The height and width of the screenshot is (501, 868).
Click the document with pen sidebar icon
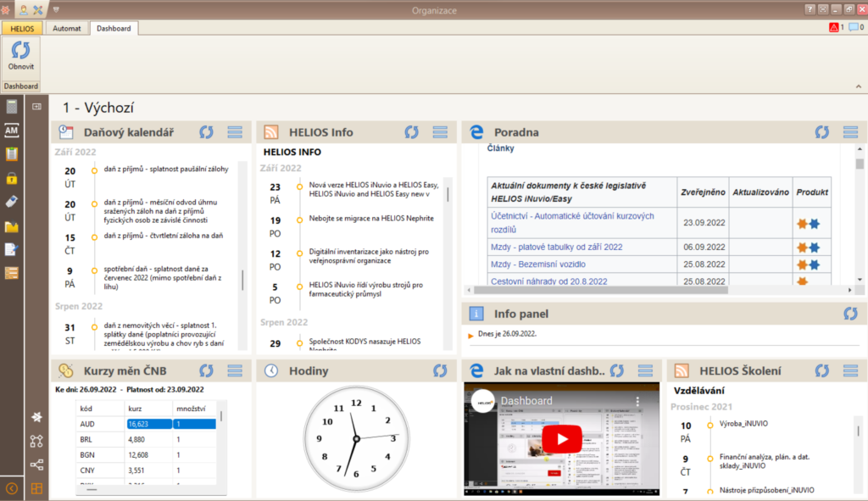[x=12, y=250]
